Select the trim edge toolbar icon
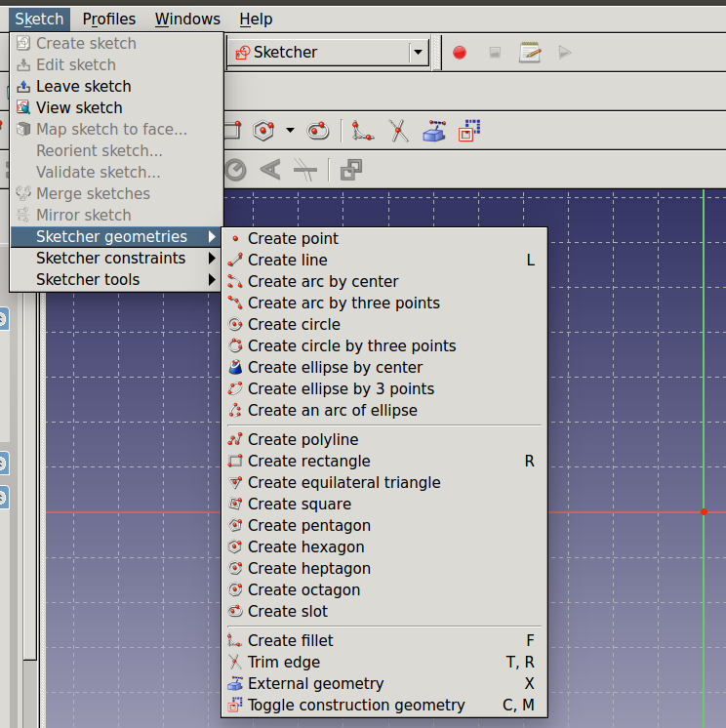Viewport: 726px width, 728px height. coord(399,131)
